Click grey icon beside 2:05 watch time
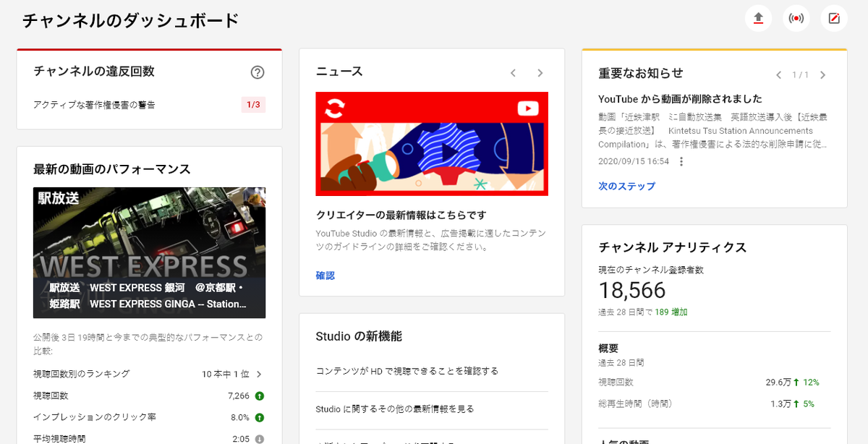The image size is (868, 444). [x=259, y=439]
